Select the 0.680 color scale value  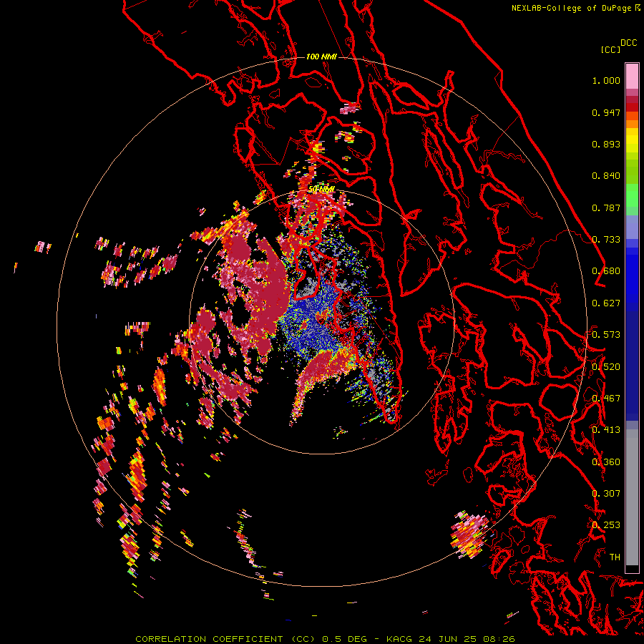click(606, 271)
